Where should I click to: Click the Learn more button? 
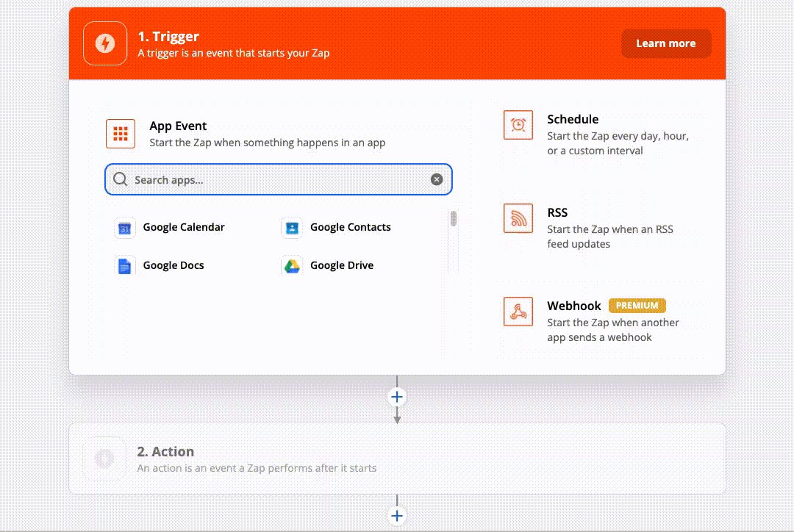(x=666, y=43)
